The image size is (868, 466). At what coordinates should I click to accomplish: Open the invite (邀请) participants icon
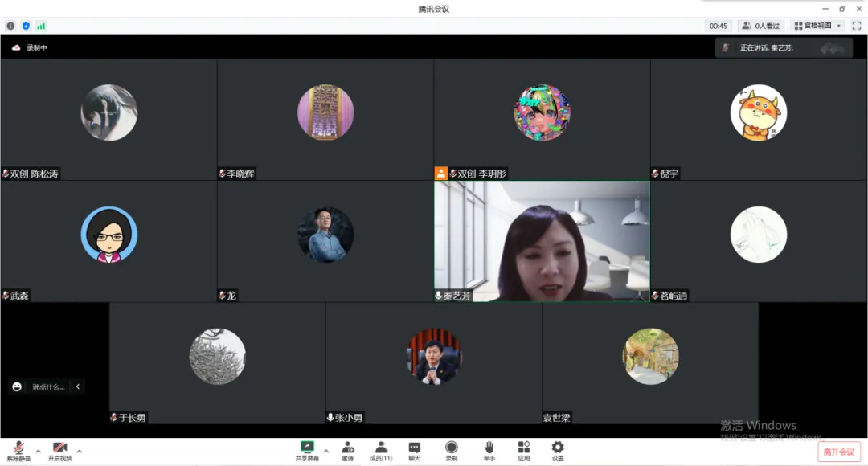click(x=347, y=450)
